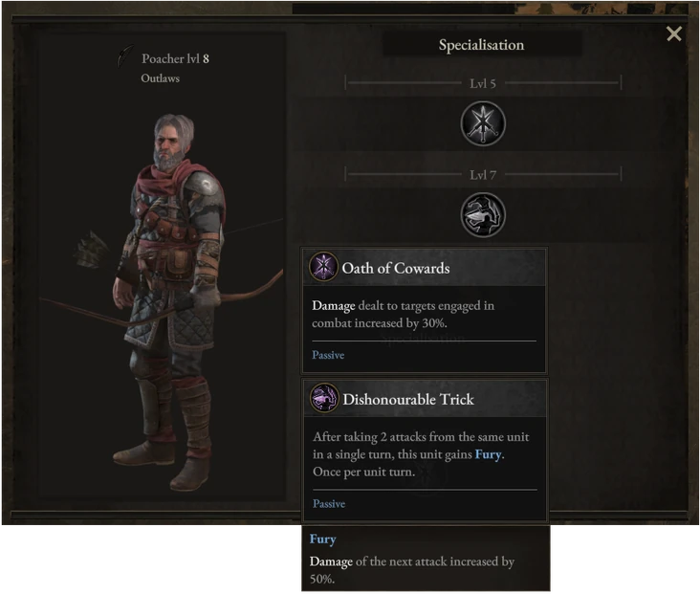
Task: Click the Poacher lvl 8 name text
Action: (x=175, y=58)
